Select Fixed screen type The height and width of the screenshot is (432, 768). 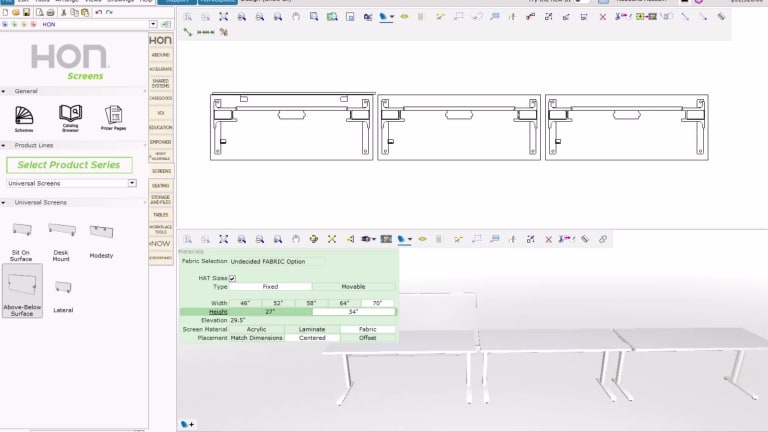coord(270,287)
